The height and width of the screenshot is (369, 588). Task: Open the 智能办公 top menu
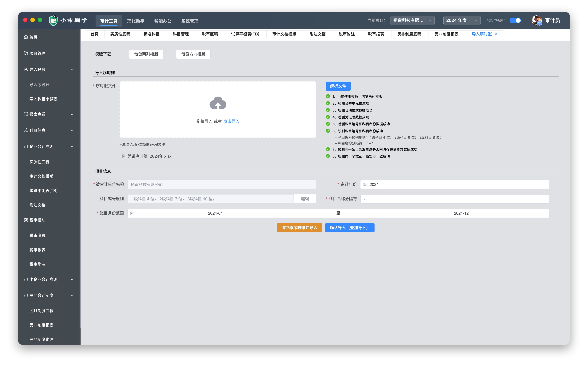coord(162,21)
